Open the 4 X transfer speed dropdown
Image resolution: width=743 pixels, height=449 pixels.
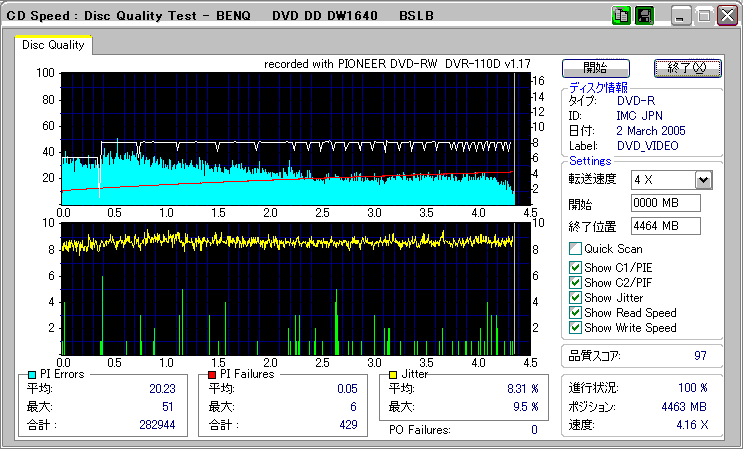tap(703, 180)
